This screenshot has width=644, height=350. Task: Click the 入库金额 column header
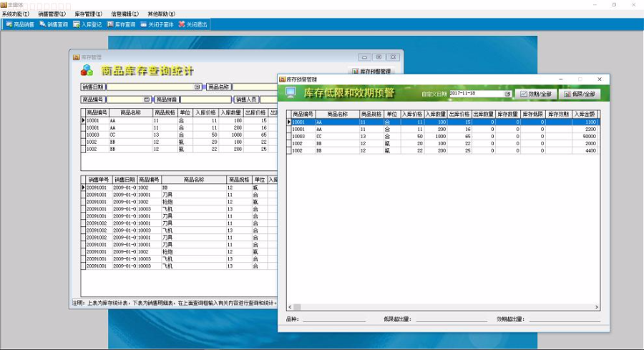pos(585,114)
